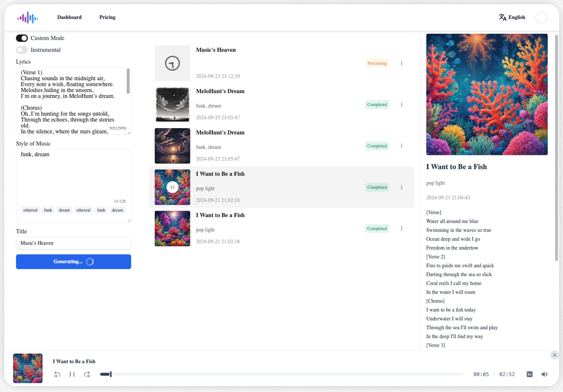
Task: Go to the Dashboard page
Action: coord(69,17)
